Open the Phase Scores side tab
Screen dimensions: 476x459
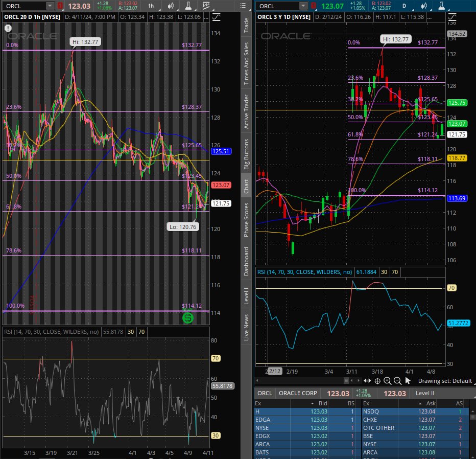(x=246, y=220)
